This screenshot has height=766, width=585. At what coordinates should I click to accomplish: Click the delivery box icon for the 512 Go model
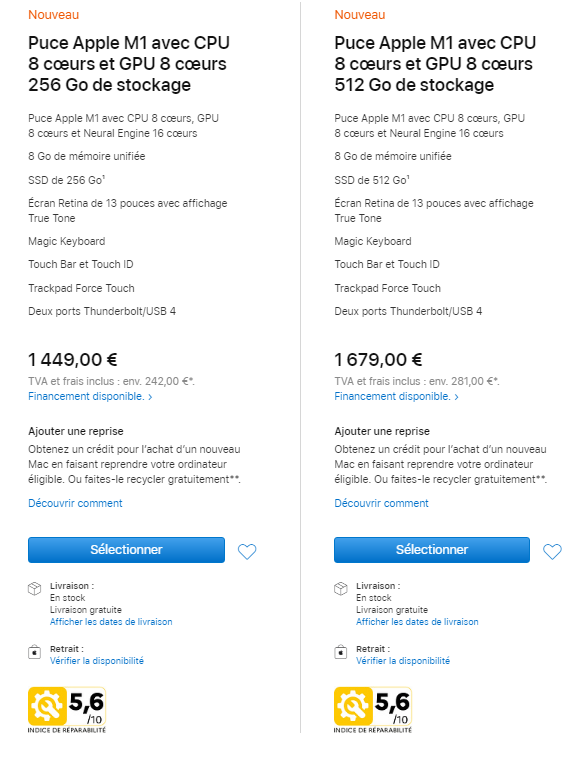click(341, 589)
